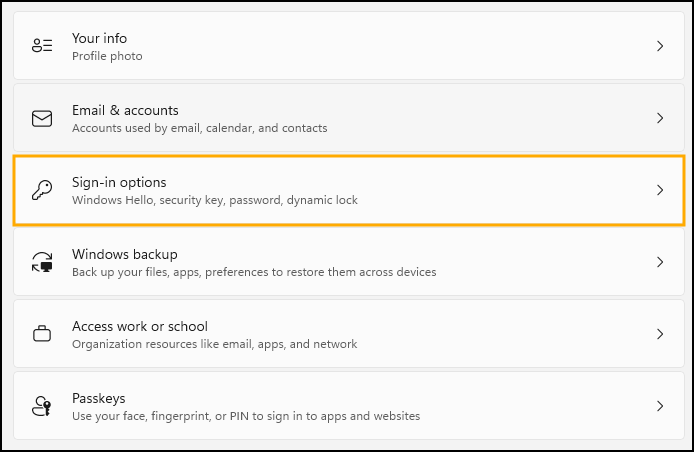
Task: Expand Email & accounts with its chevron
Action: tap(659, 118)
